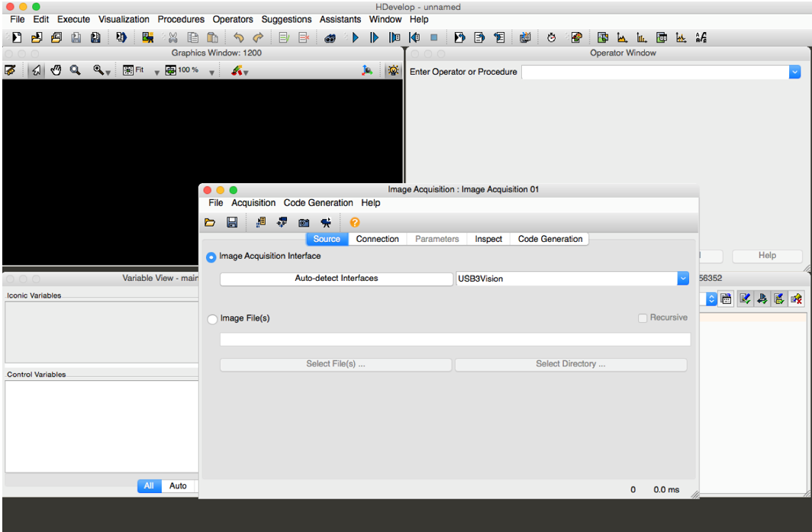Clear the Graphics Window with eraser icon
The width and height of the screenshot is (812, 532).
pos(10,70)
